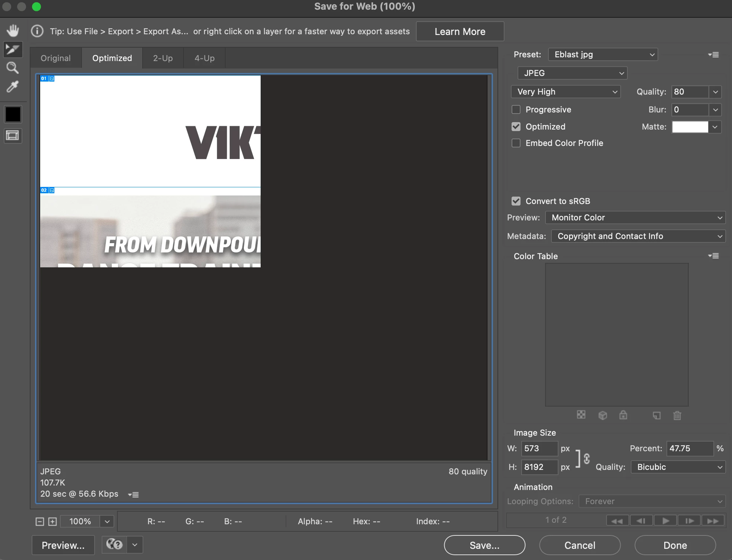
Task: Open the Preset dropdown showing Eblast jpg
Action: pyautogui.click(x=603, y=54)
